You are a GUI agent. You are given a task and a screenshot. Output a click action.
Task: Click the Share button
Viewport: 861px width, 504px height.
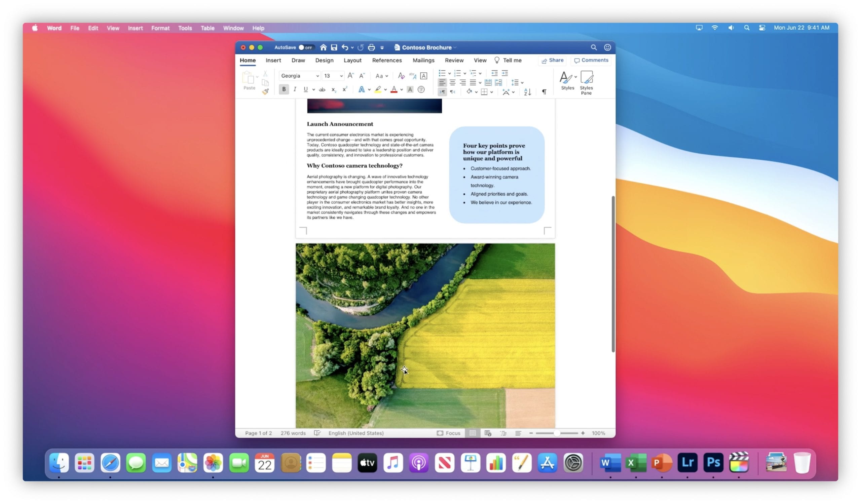(553, 60)
